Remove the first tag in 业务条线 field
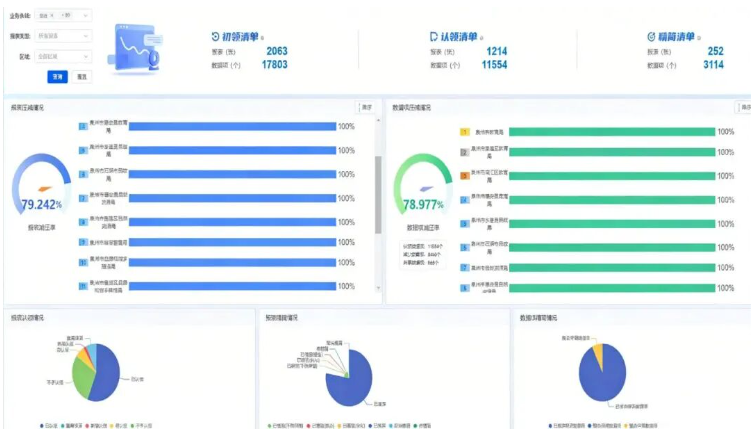Screen dimensions: 751x435 52,16
